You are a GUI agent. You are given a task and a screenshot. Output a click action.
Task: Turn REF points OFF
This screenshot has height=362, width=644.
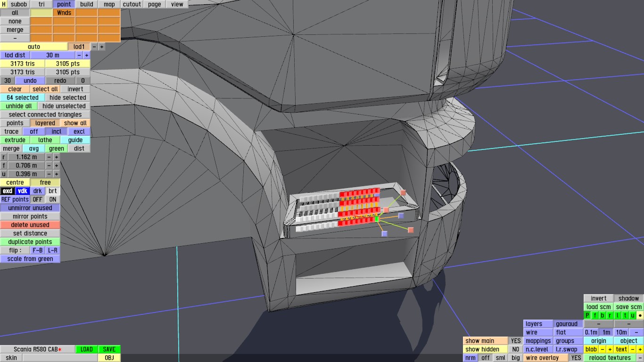tap(38, 199)
